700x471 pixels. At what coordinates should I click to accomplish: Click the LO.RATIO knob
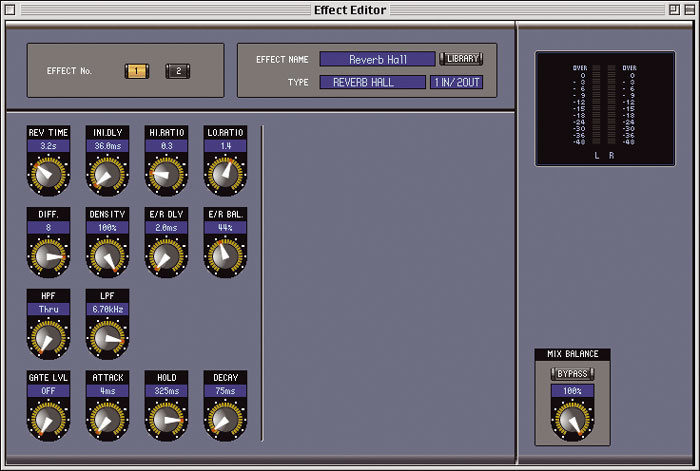pyautogui.click(x=224, y=177)
